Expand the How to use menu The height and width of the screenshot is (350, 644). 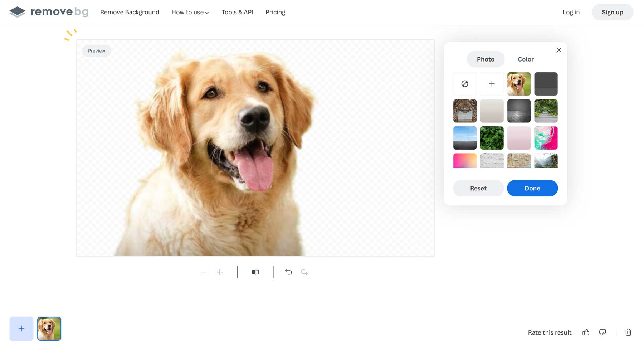190,12
